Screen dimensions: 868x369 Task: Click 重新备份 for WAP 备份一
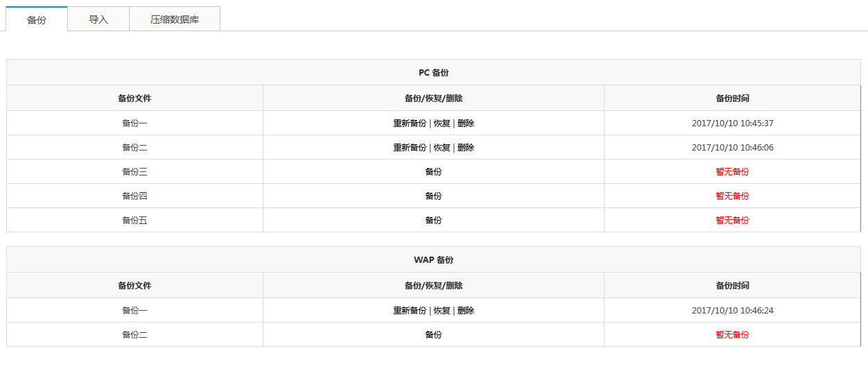coord(410,311)
